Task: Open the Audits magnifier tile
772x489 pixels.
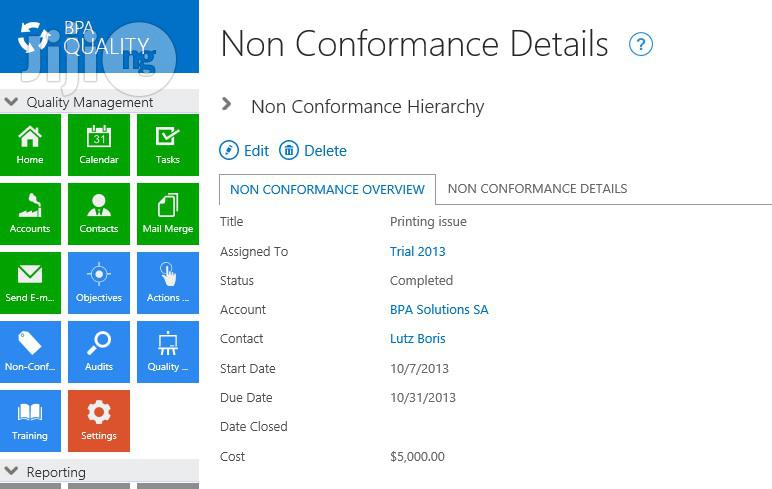Action: point(99,352)
